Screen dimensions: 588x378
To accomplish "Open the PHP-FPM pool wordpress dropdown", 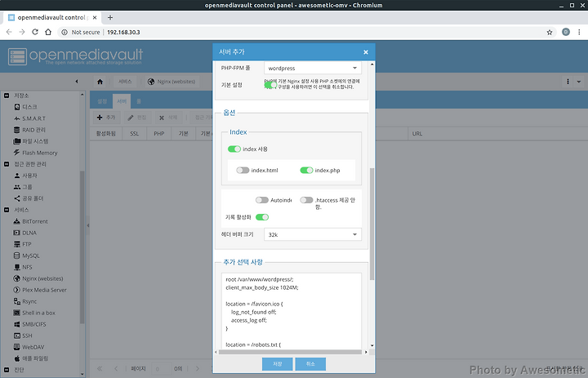I will [313, 68].
